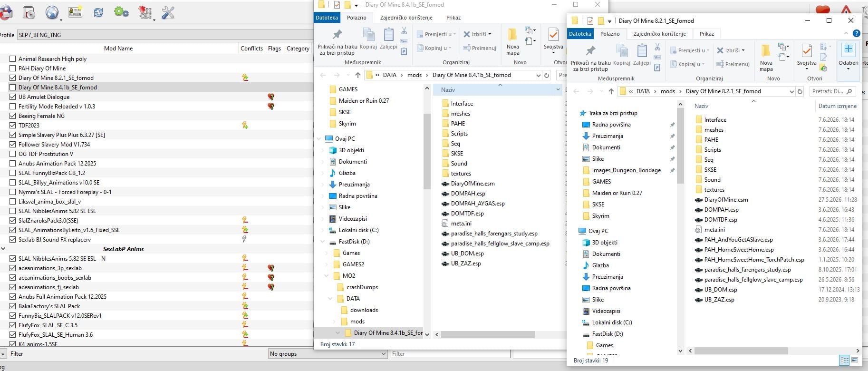
Task: Collapse the ribbon in 8.2.1 window
Action: pyautogui.click(x=846, y=33)
